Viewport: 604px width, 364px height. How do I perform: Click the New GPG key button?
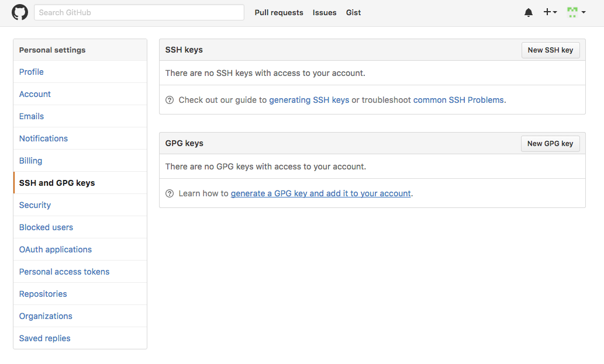550,143
